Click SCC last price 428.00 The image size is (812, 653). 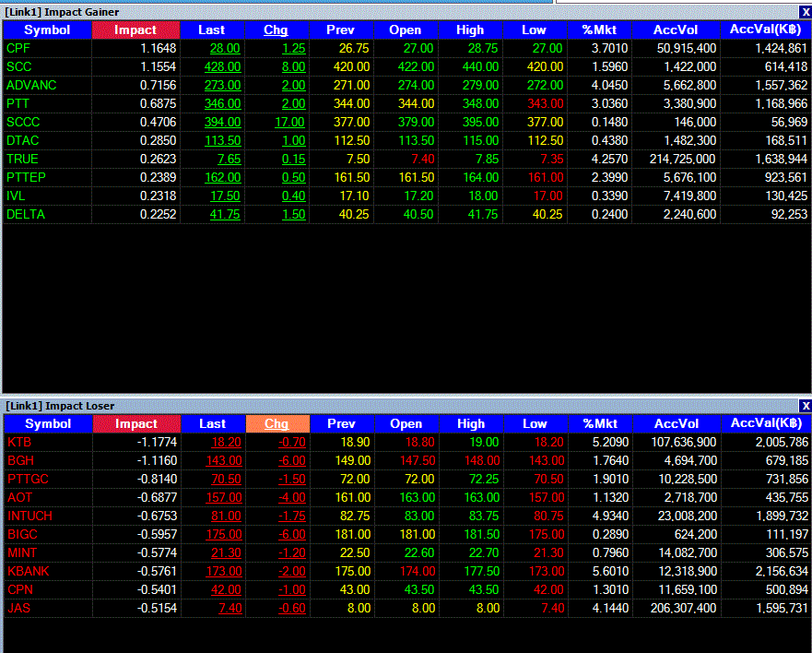click(x=222, y=66)
